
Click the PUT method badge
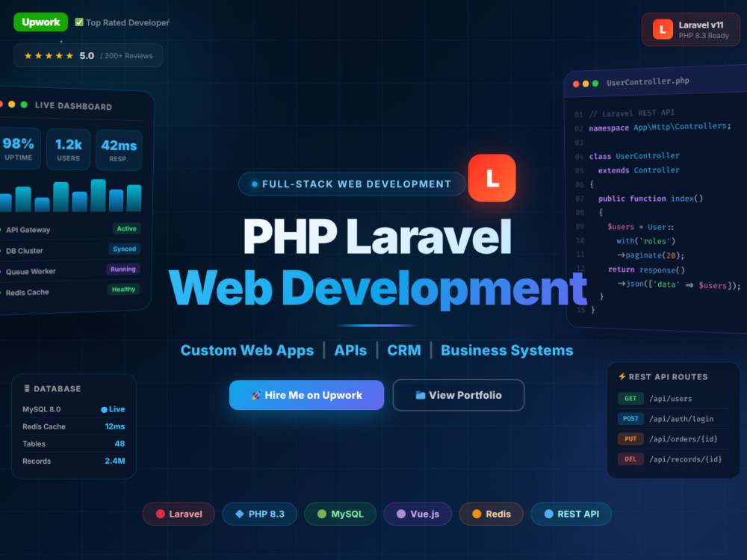click(630, 438)
